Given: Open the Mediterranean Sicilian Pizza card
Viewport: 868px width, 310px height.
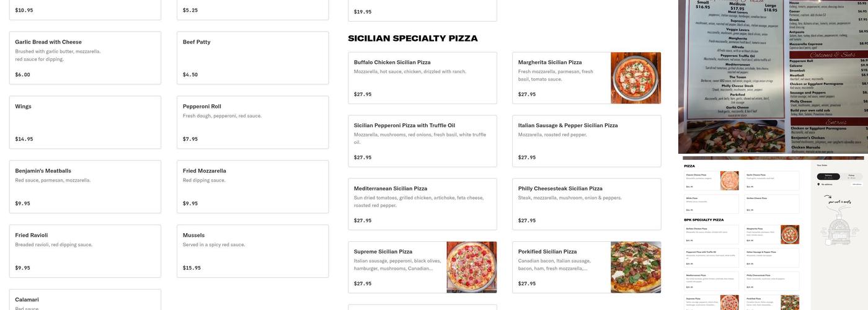Looking at the screenshot, I should tap(422, 204).
